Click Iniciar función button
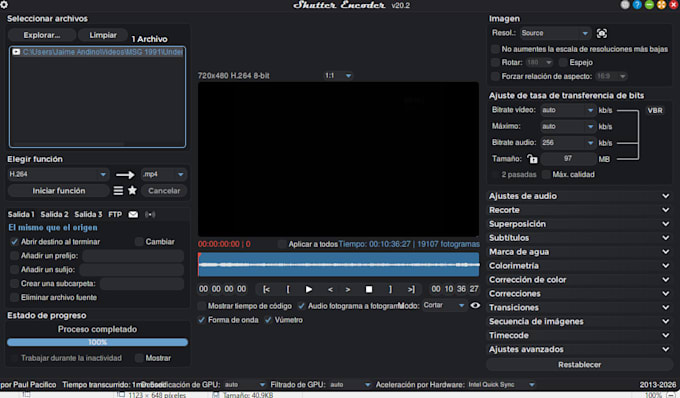Image resolution: width=680 pixels, height=398 pixels. click(x=59, y=191)
